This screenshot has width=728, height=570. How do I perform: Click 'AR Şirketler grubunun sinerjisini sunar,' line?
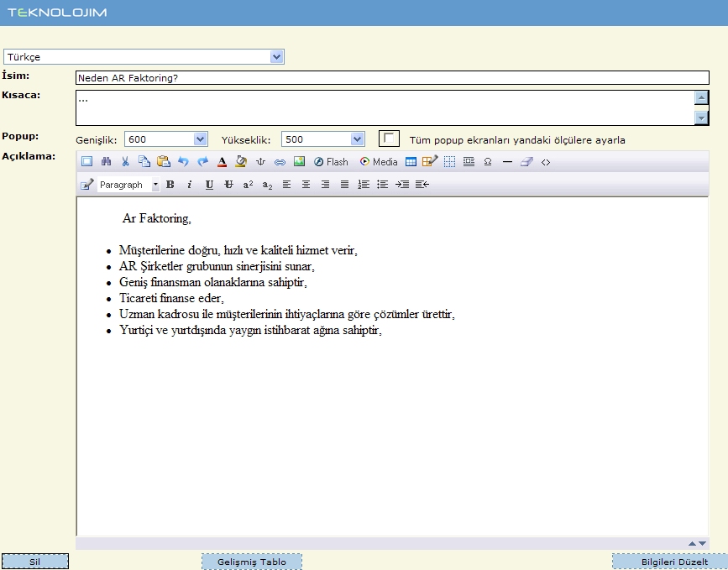[217, 266]
